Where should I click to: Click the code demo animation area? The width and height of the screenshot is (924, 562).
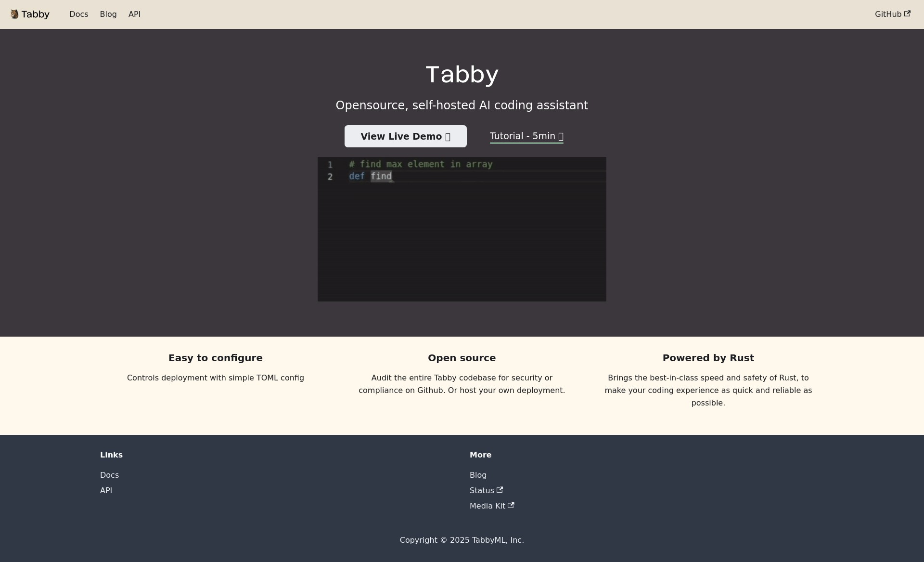pyautogui.click(x=462, y=229)
